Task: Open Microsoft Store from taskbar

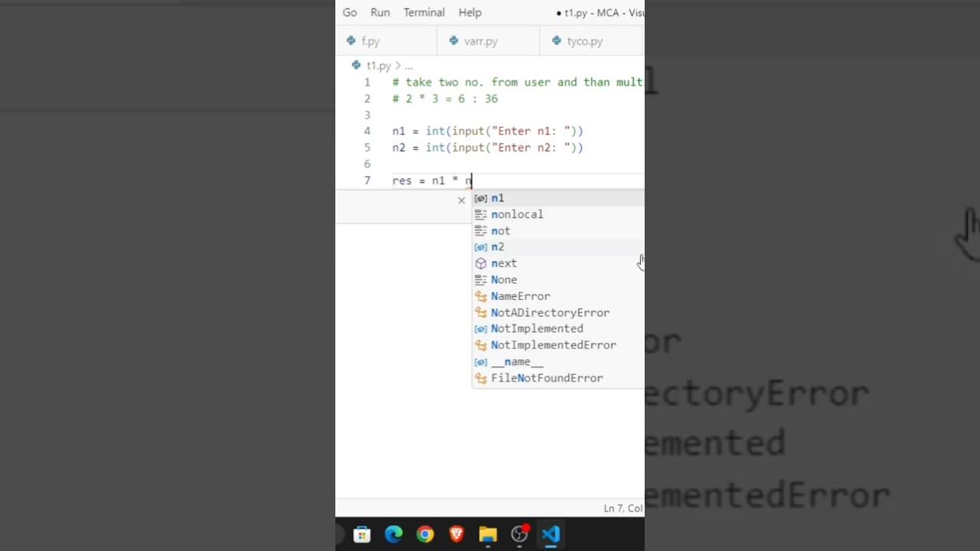Action: click(362, 534)
